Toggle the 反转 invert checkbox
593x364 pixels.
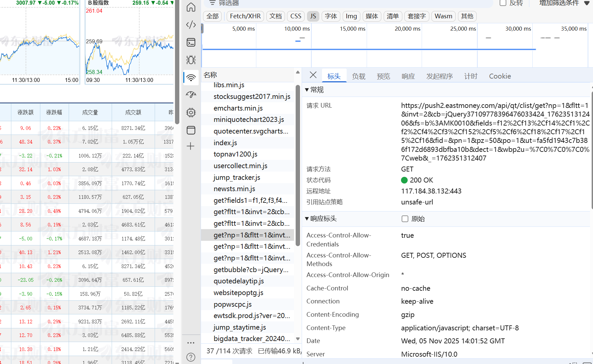[x=503, y=3]
